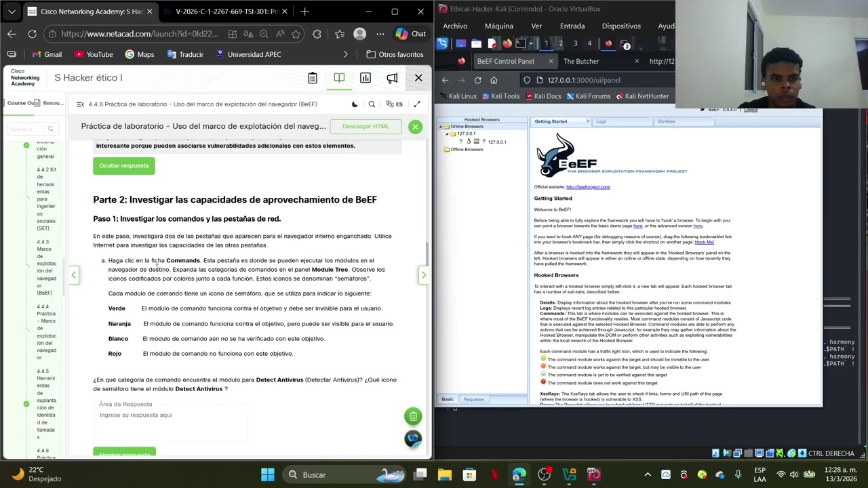This screenshot has height=488, width=868.
Task: Open the announcements megaphone icon
Action: tap(392, 78)
